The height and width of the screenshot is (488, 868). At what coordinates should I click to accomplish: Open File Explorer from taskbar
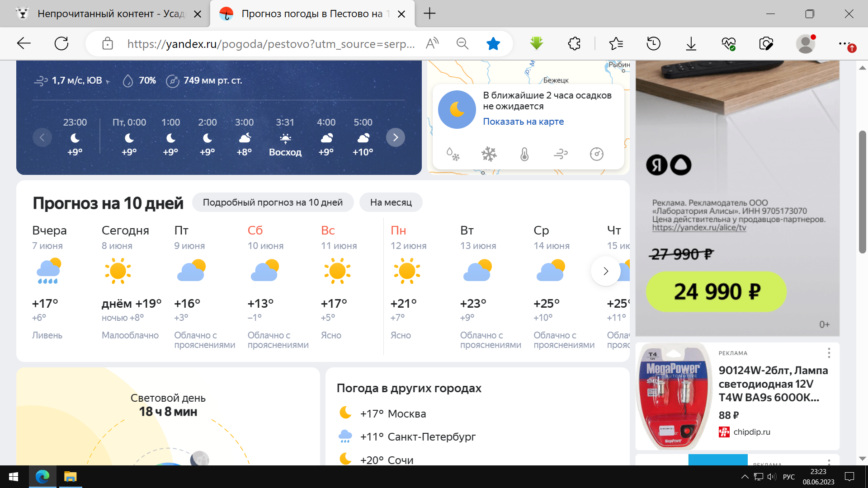pos(70,477)
